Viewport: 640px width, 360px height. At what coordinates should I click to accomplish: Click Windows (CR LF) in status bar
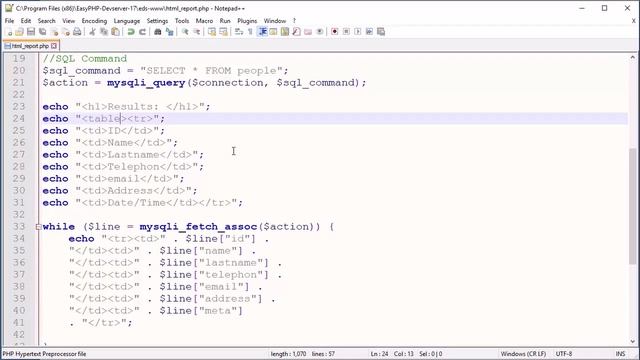(x=523, y=354)
